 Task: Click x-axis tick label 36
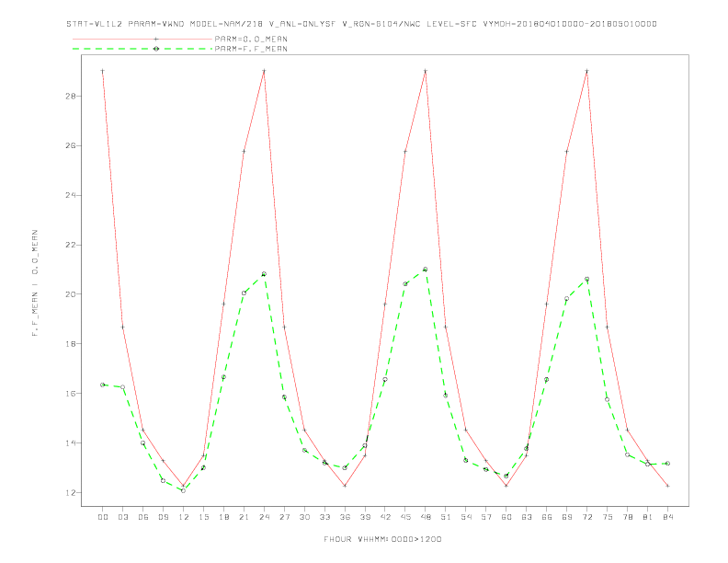point(345,517)
